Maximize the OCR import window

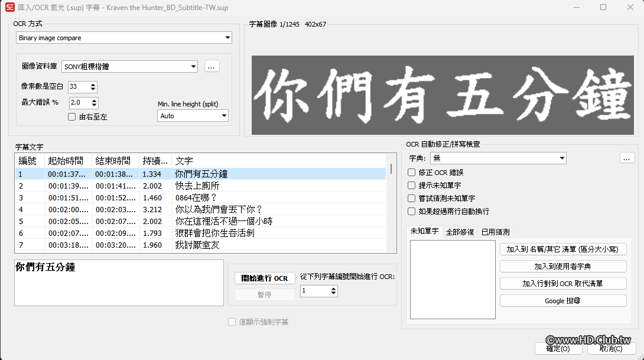(x=603, y=8)
